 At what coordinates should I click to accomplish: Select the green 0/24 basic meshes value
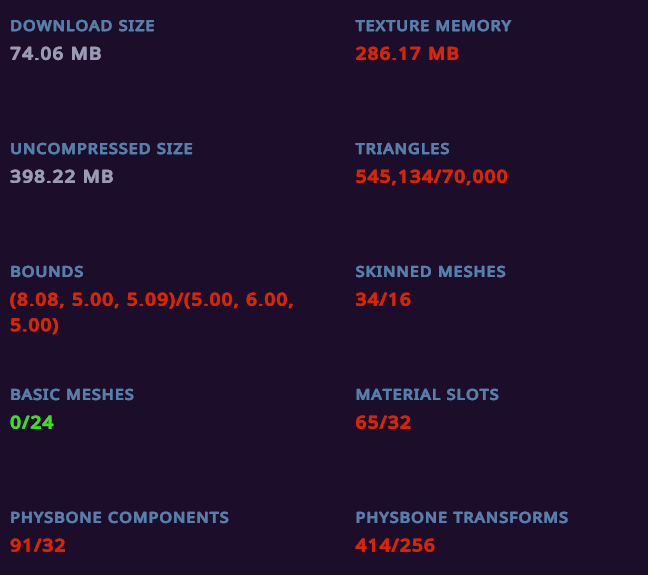[32, 422]
